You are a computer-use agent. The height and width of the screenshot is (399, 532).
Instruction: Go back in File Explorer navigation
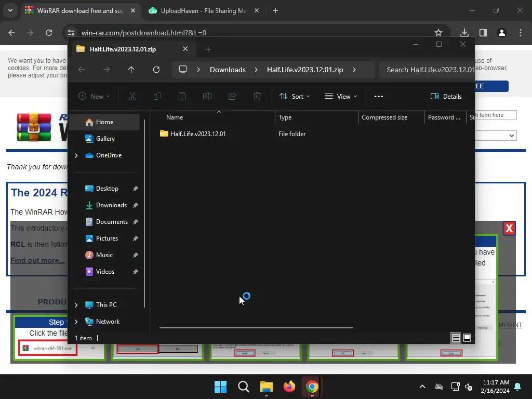click(x=82, y=70)
